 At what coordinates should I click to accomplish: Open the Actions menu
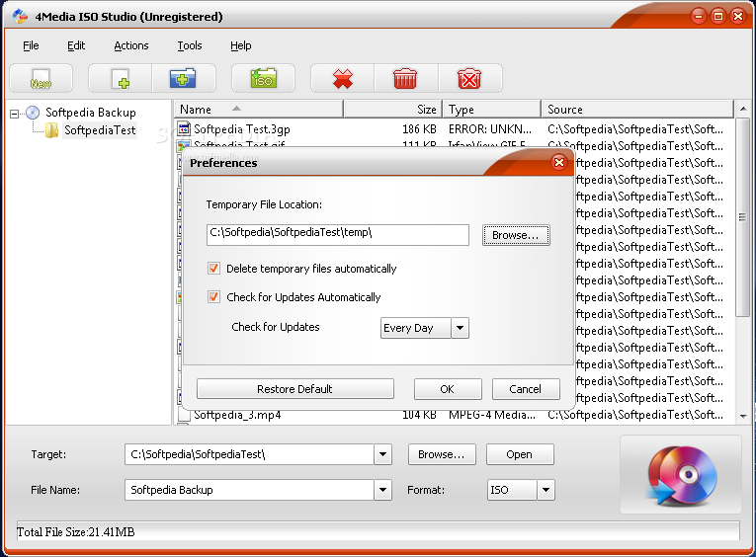(x=131, y=45)
